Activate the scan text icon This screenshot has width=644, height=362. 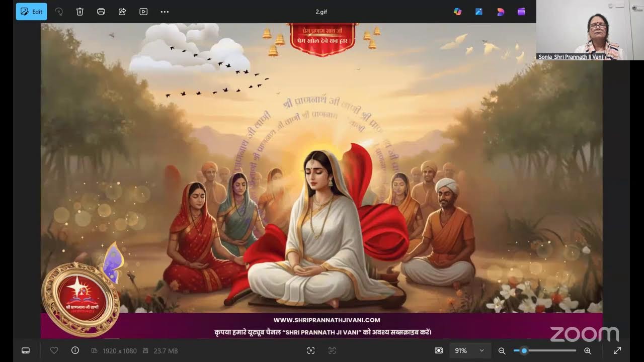click(x=332, y=350)
